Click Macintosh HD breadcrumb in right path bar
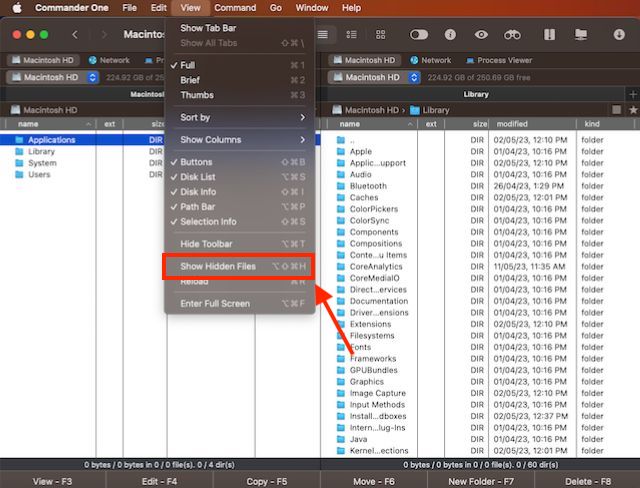 365,110
